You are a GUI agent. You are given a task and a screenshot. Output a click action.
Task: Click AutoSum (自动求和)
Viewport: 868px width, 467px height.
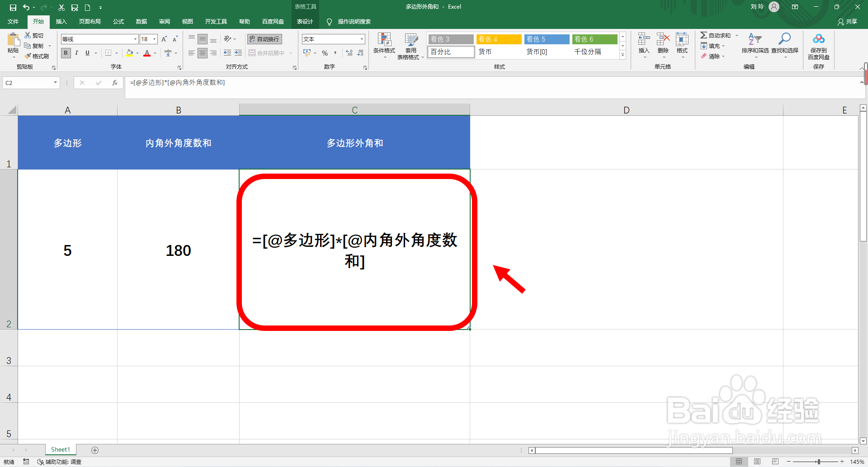pyautogui.click(x=716, y=35)
